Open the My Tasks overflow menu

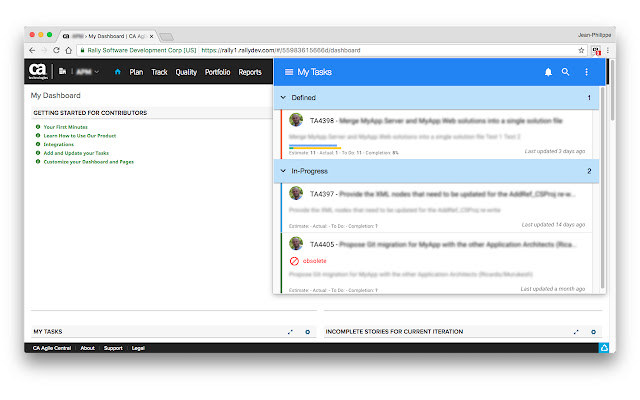tap(586, 72)
